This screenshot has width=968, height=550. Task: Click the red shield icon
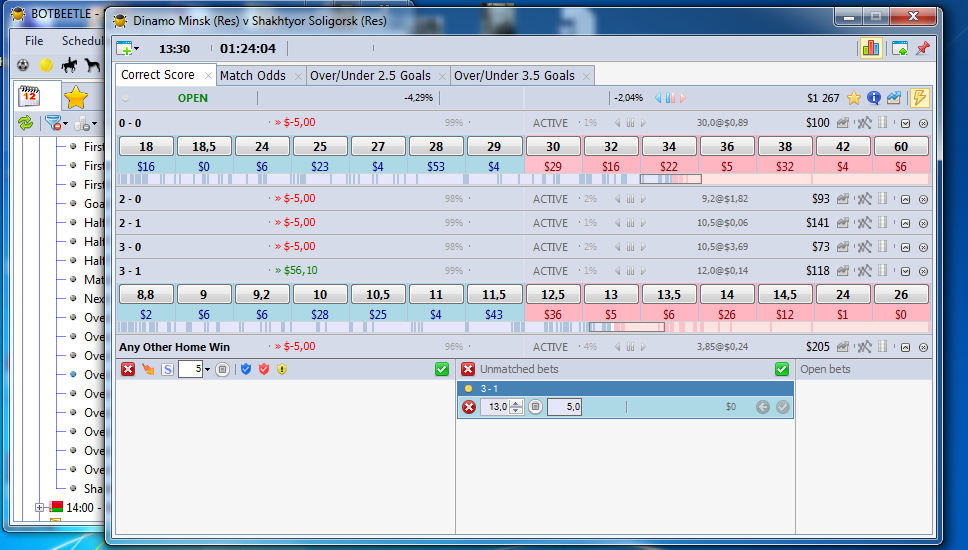pyautogui.click(x=264, y=369)
